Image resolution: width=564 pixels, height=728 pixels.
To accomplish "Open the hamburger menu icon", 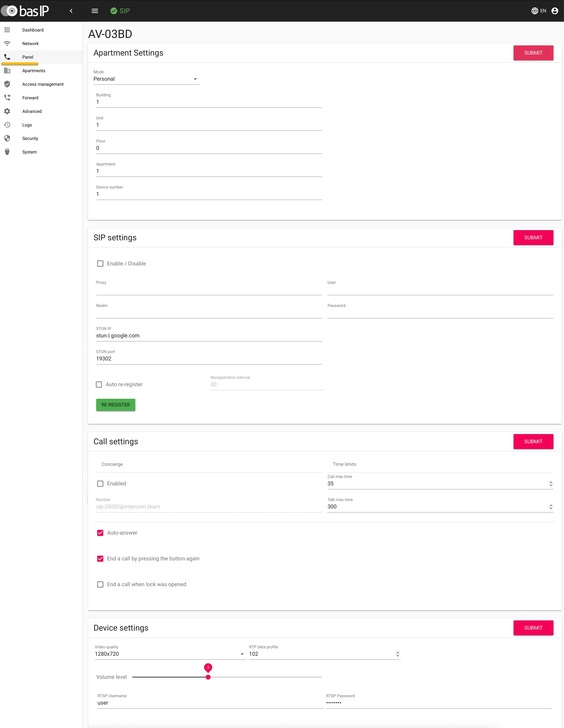I will point(95,11).
